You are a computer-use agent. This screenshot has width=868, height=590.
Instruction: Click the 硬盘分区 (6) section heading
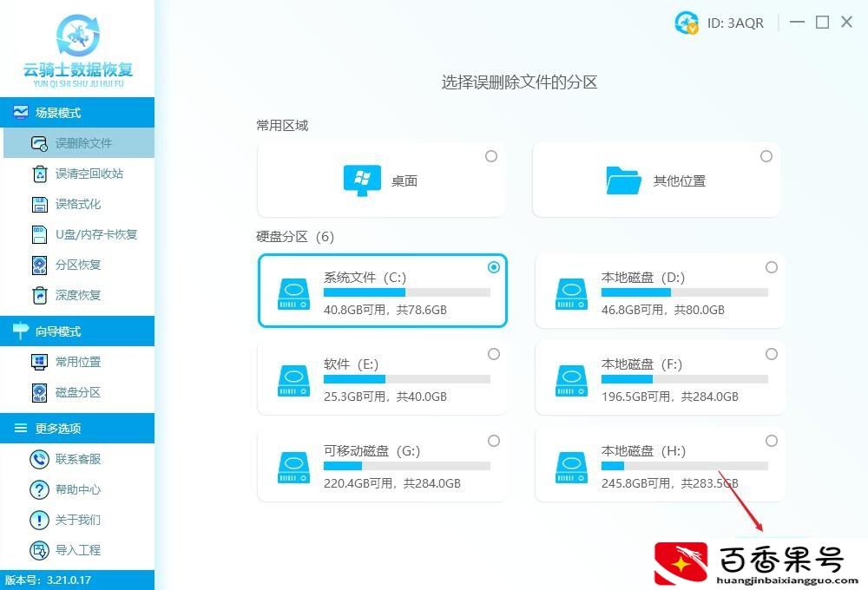pos(295,237)
